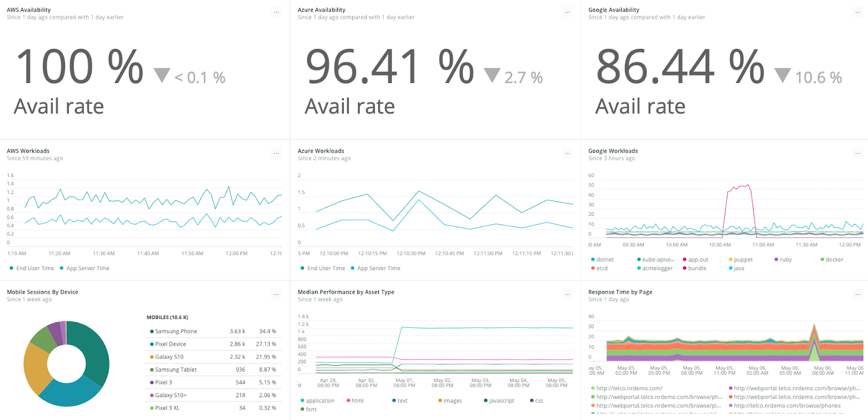Toggle the app.out legend series

[x=695, y=259]
